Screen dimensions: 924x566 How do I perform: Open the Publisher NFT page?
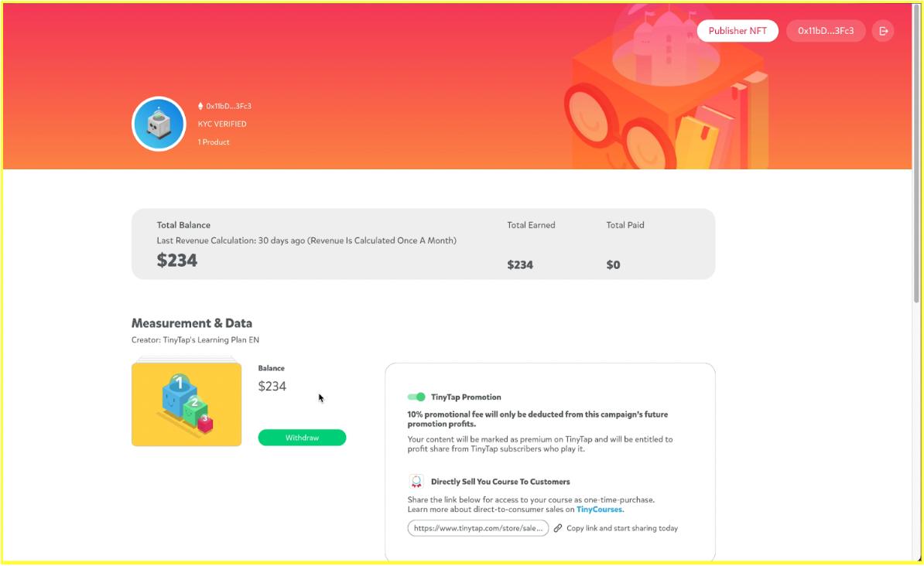(737, 31)
